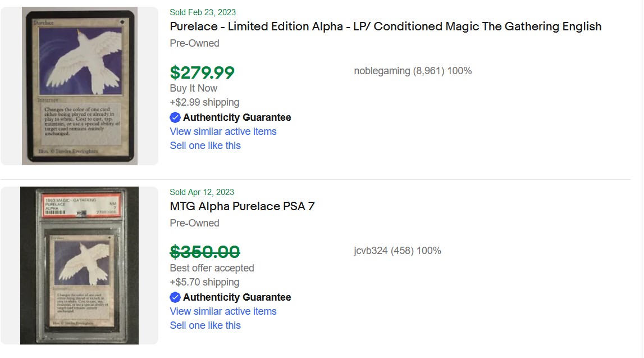
Task: Open the Purelace Limited Edition Alpha card thumbnail
Action: (x=79, y=86)
